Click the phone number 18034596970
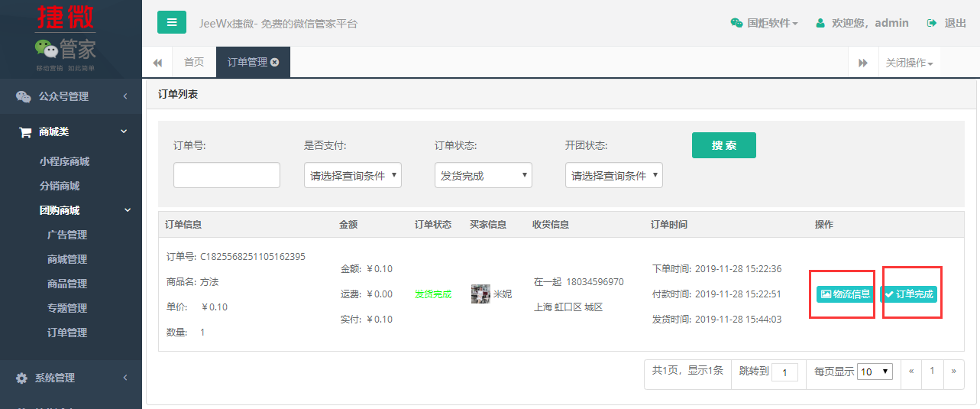The width and height of the screenshot is (980, 409). pos(595,282)
